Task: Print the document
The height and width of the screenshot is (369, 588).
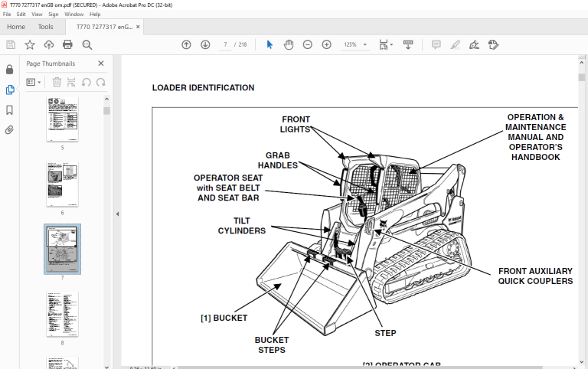Action: click(x=67, y=45)
